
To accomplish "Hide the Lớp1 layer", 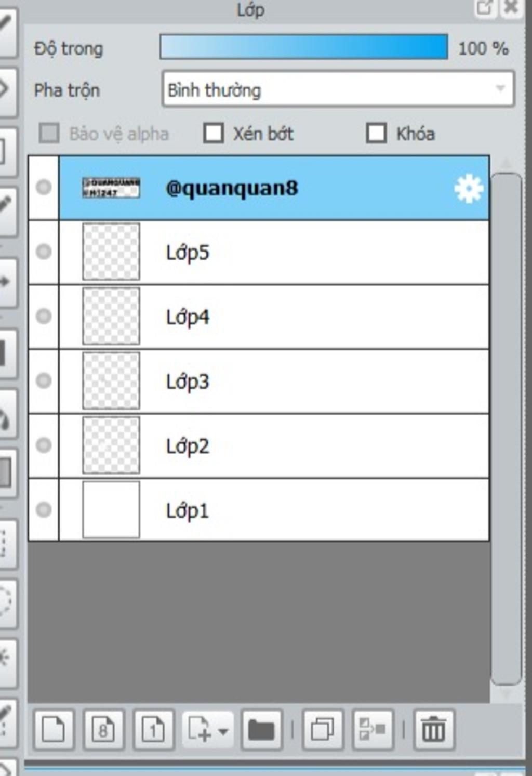I will [44, 510].
